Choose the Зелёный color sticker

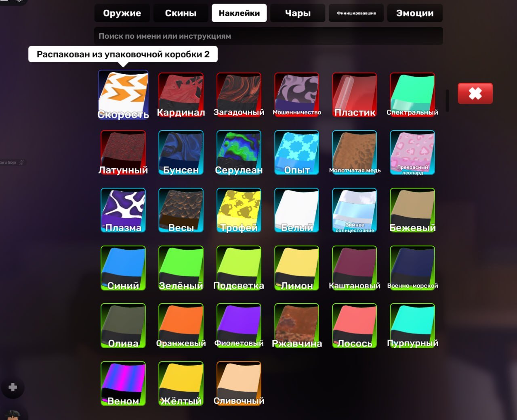(181, 268)
